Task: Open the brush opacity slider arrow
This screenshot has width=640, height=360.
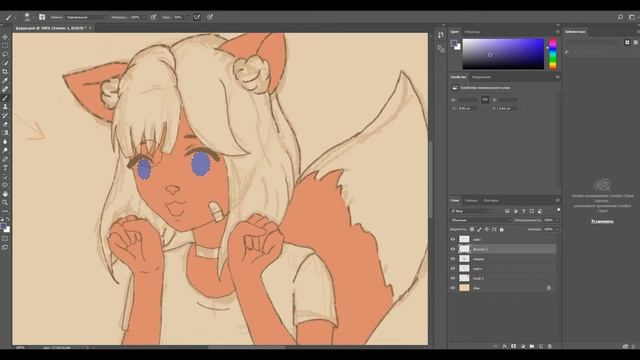Action: (144, 18)
